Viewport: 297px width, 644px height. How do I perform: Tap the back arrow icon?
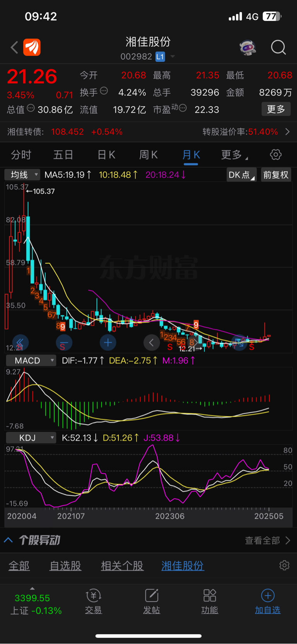[x=14, y=48]
